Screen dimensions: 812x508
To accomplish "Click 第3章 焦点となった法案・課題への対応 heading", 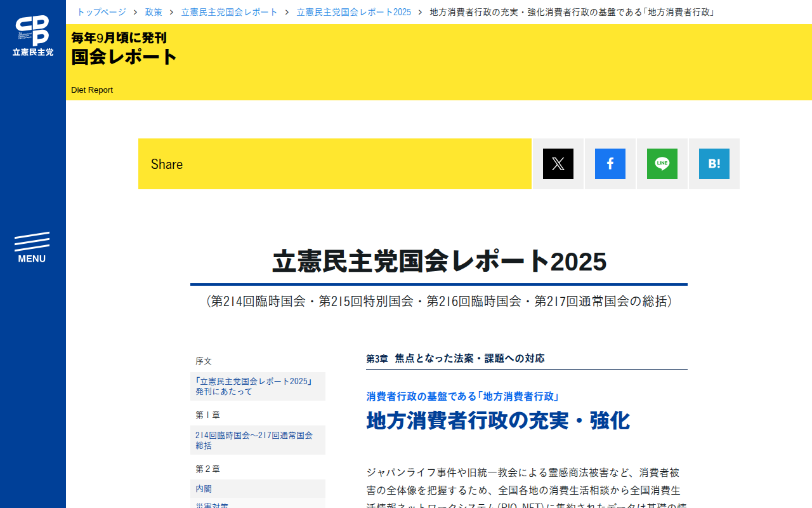I will point(455,358).
